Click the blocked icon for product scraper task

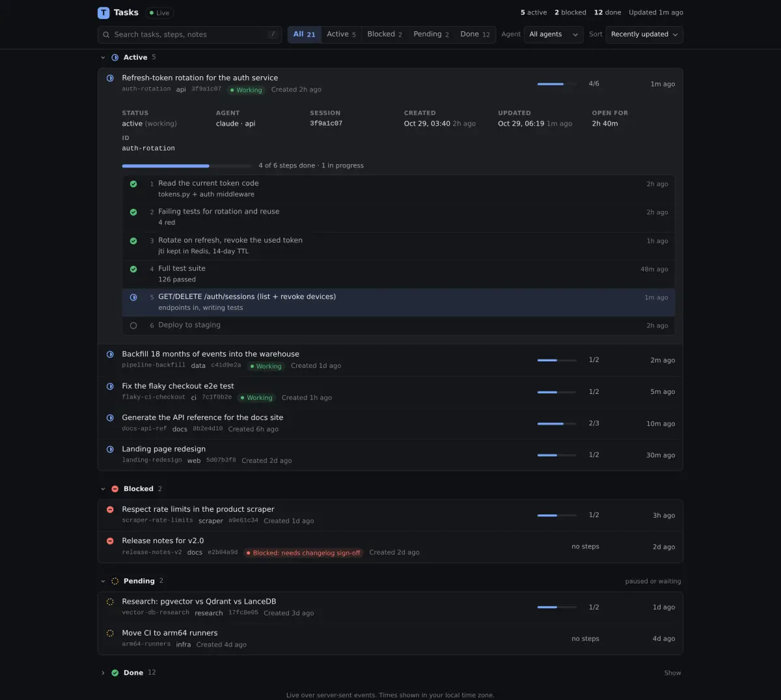click(110, 509)
